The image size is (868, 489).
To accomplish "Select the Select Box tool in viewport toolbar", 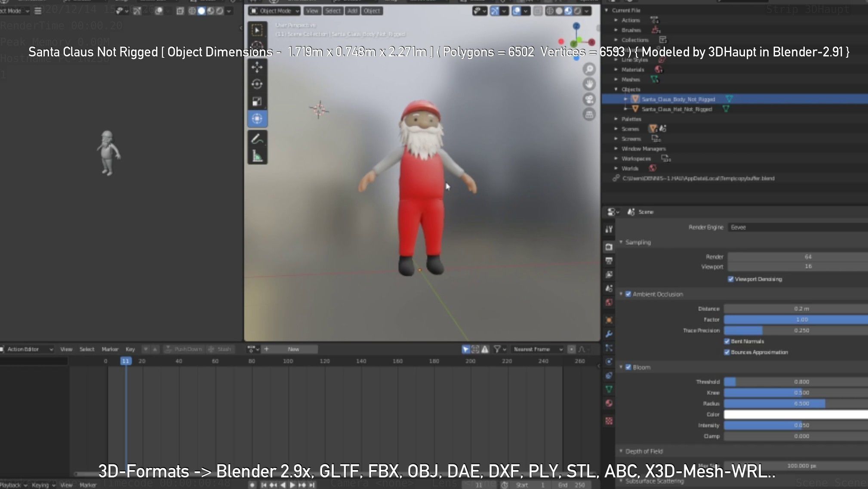I will 257,31.
